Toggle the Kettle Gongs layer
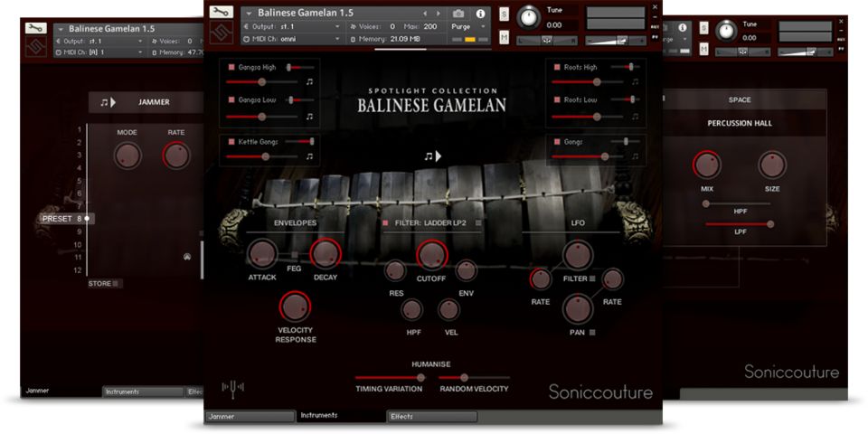Screen dimensions: 868x434 click(231, 142)
